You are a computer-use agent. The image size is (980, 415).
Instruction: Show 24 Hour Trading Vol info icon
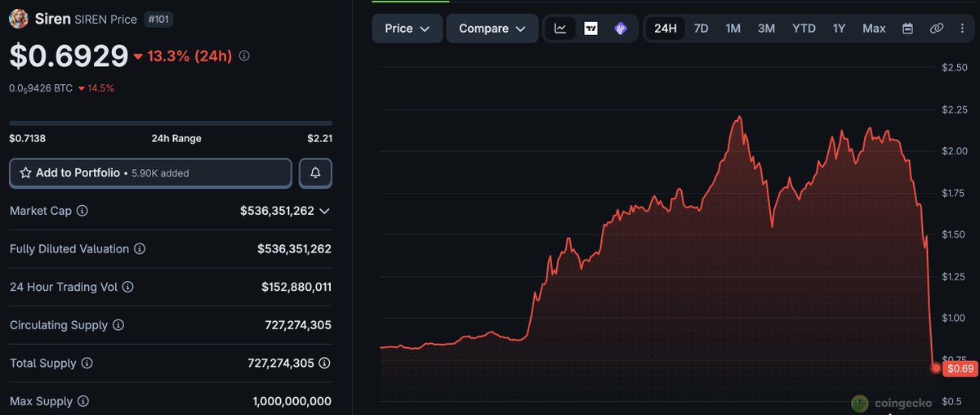click(x=127, y=287)
